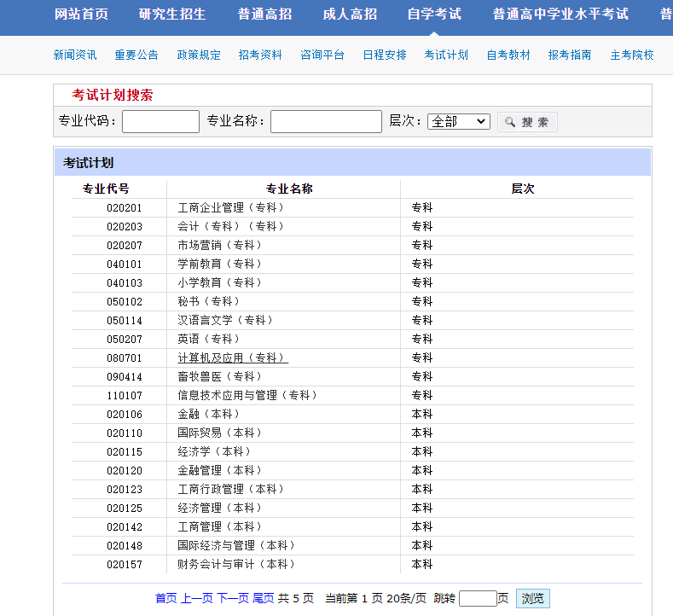This screenshot has width=673, height=616.
Task: Open 信息技术应用与管理（专科） plan
Action: [x=247, y=395]
